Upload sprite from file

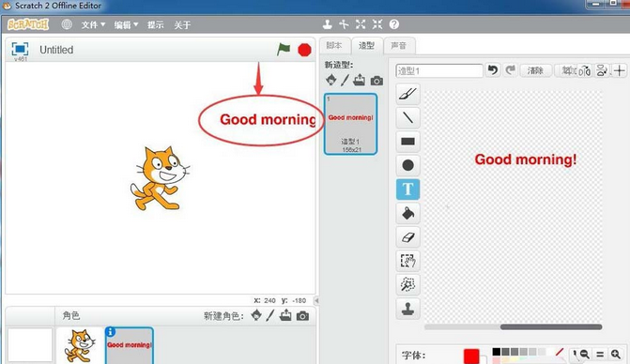tap(285, 315)
